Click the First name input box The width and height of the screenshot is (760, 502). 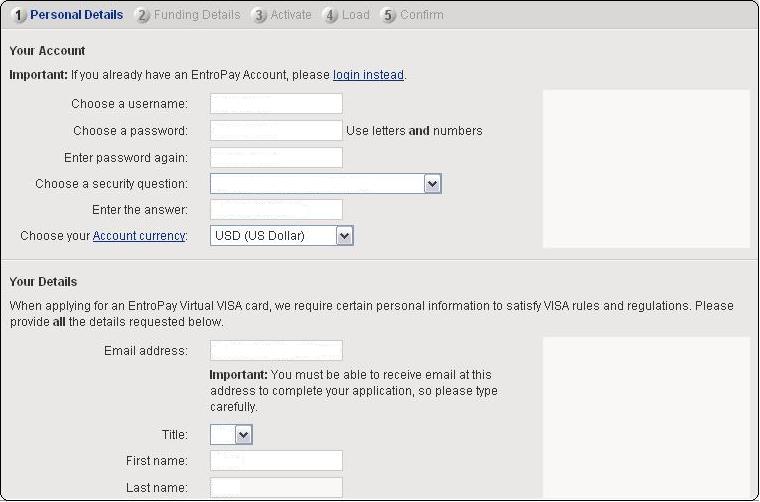[276, 461]
